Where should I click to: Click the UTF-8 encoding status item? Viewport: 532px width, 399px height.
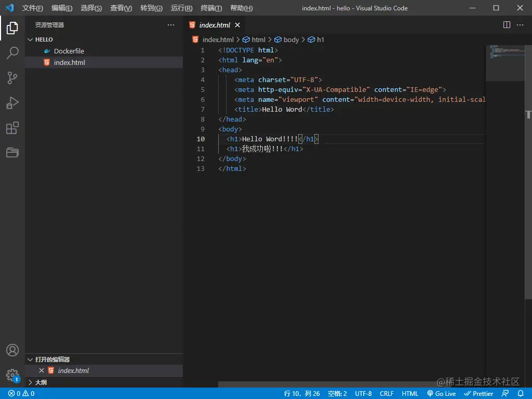pos(363,394)
